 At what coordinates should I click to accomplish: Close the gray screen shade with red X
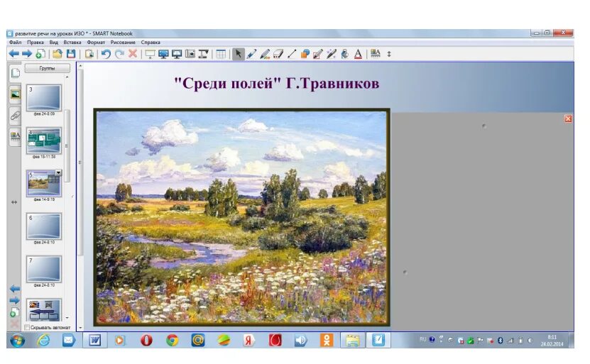[568, 118]
